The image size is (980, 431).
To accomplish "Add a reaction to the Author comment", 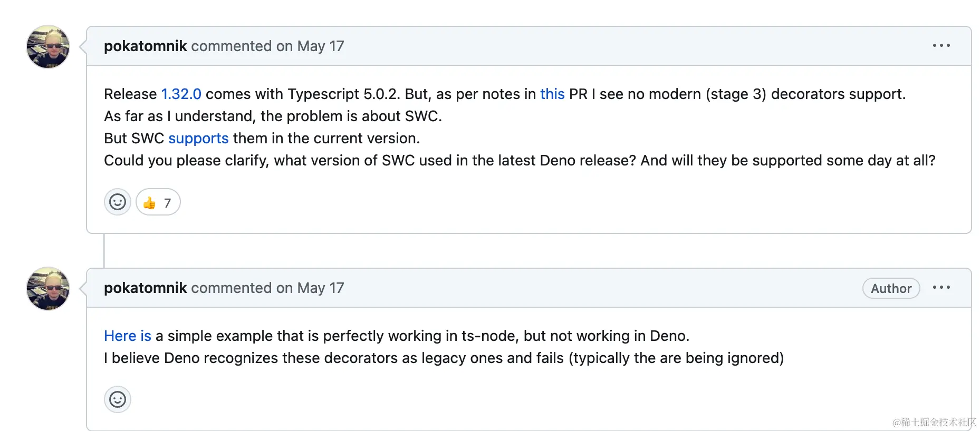I will point(117,399).
